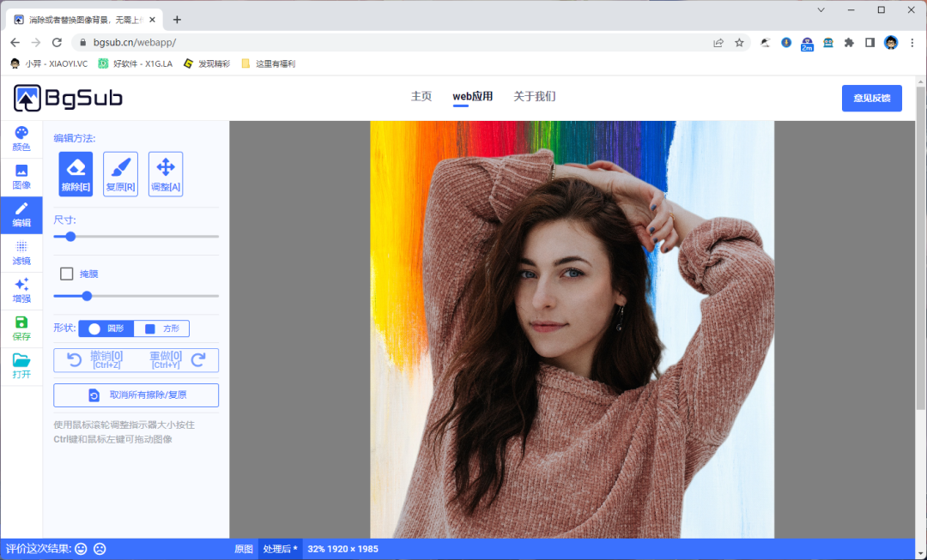Click the 尺寸 size slider handle
927x560 pixels.
point(70,237)
